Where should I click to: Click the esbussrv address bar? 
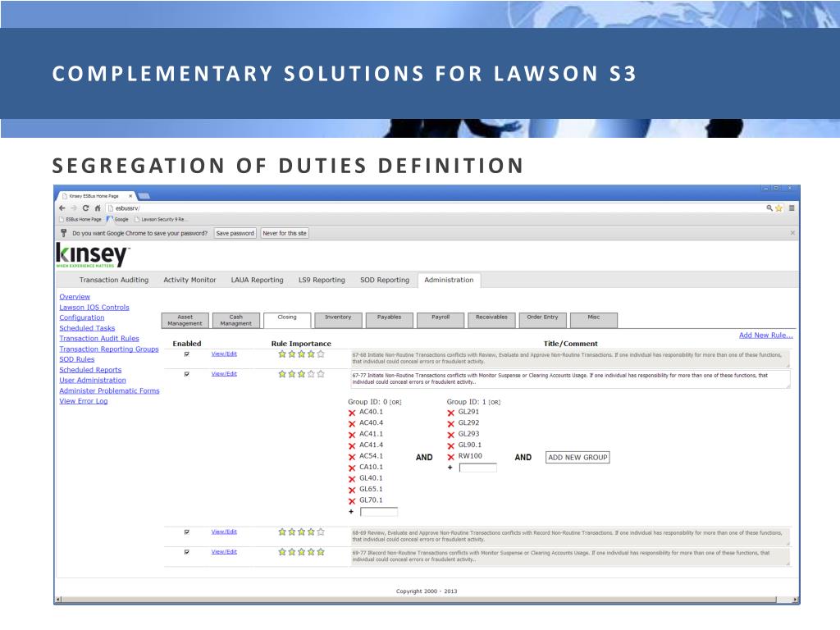[434, 208]
